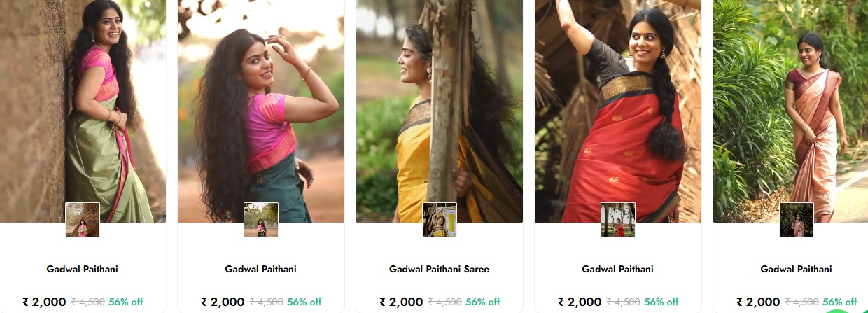Click the 56% off label on light green saree card

point(126,302)
